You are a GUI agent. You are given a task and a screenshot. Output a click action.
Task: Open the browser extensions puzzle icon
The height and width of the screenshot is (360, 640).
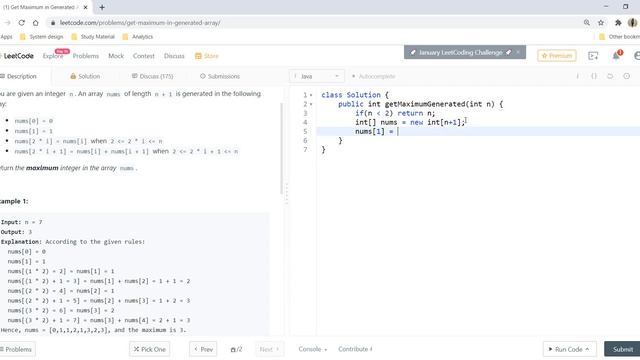pos(618,23)
